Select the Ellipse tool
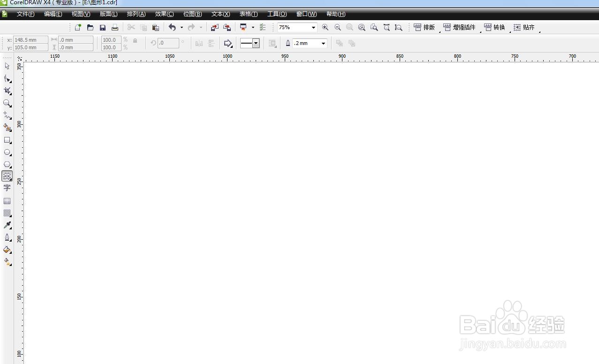Image resolution: width=599 pixels, height=364 pixels. [x=7, y=152]
